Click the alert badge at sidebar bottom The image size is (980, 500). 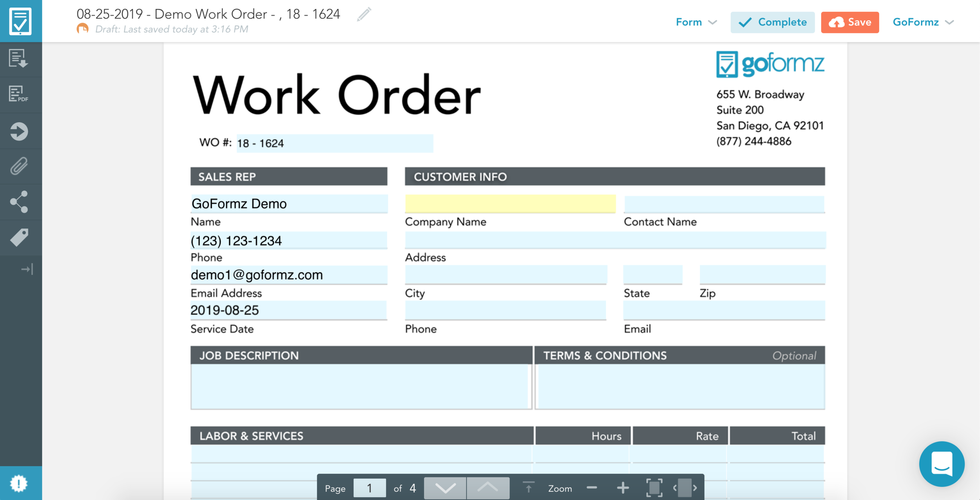point(19,483)
